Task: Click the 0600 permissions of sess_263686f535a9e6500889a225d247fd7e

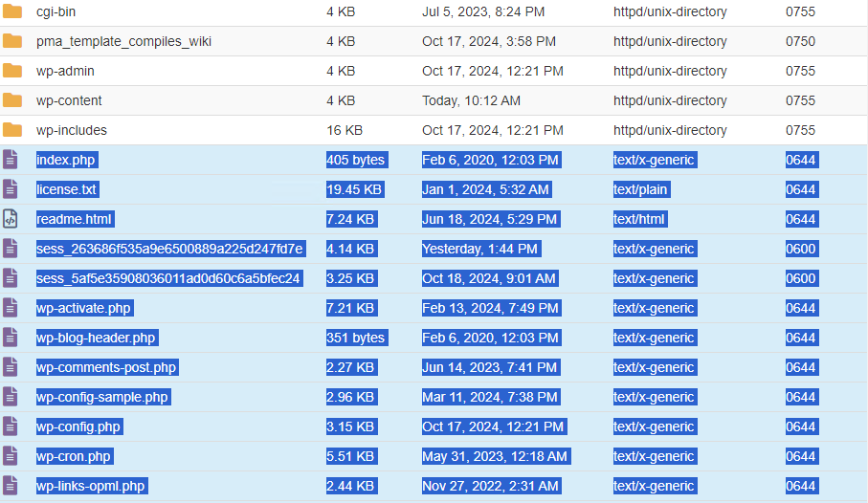Action: click(801, 249)
